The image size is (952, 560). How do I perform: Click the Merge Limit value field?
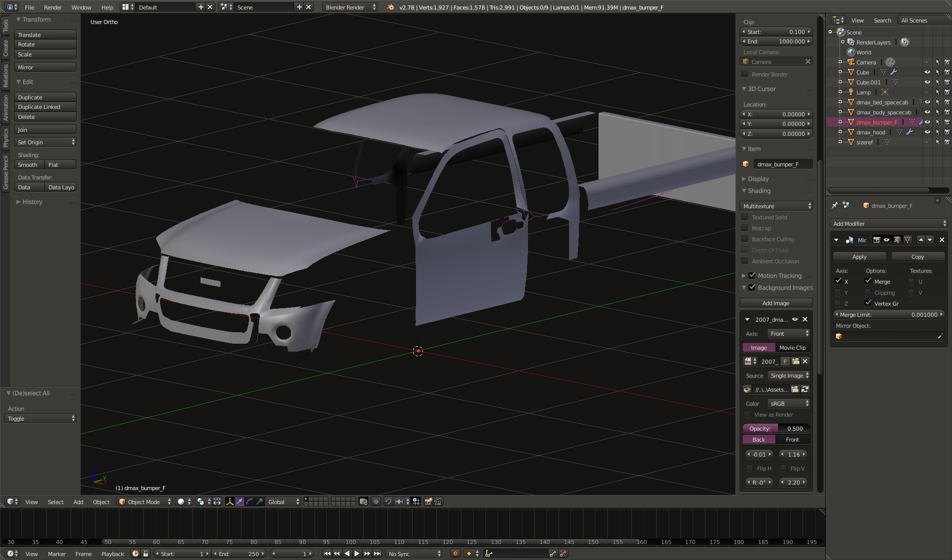888,314
